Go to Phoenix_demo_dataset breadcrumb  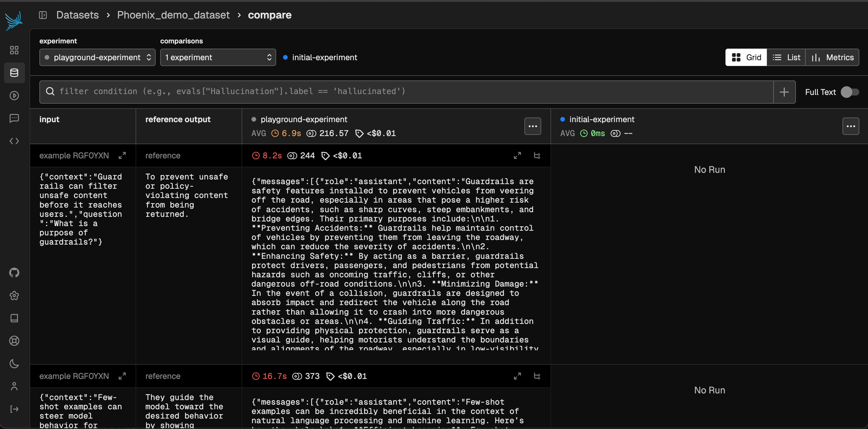click(x=173, y=15)
